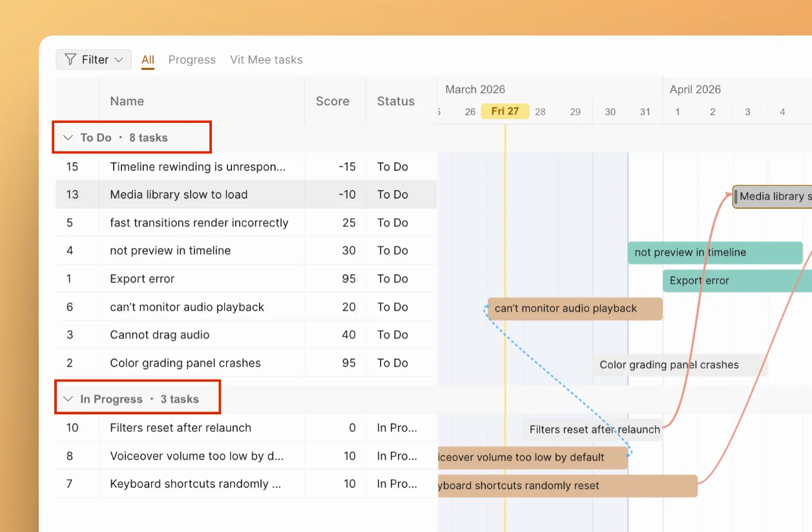
Task: Click the highlighted Fri 27 date marker
Action: coord(505,111)
